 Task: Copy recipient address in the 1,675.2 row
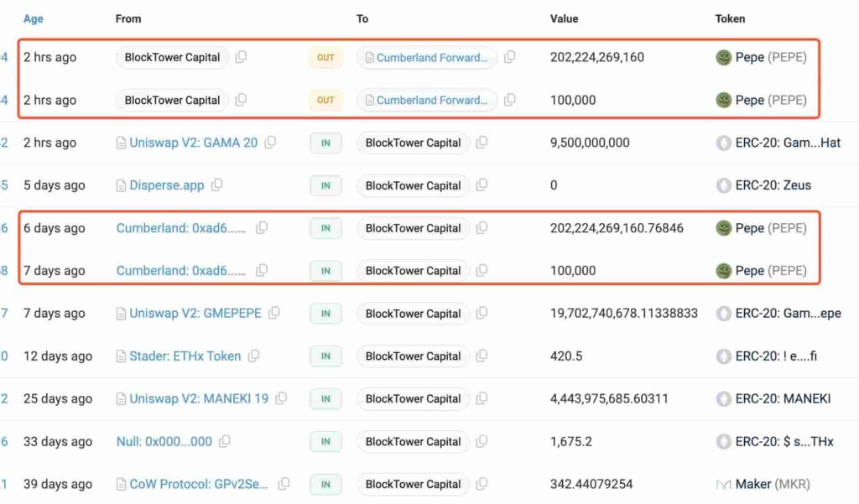482,442
